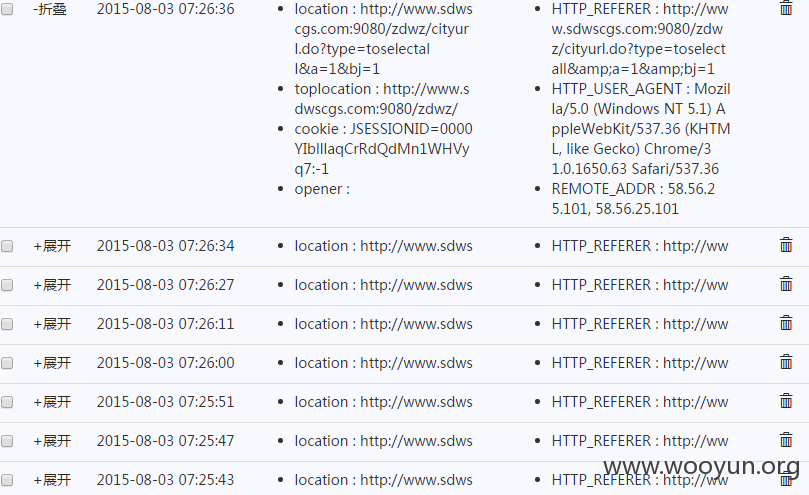Trash the 07:25:47 log entry

click(x=786, y=440)
